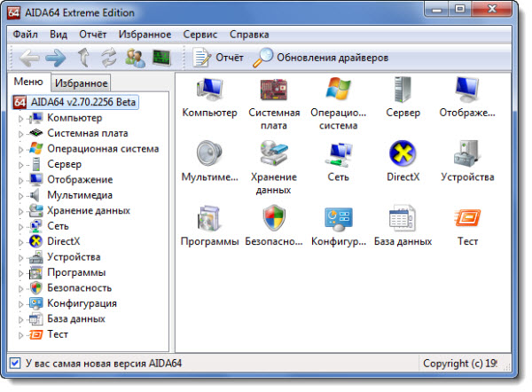Click Обновления драйверов button
The height and width of the screenshot is (392, 532).
pyautogui.click(x=320, y=59)
